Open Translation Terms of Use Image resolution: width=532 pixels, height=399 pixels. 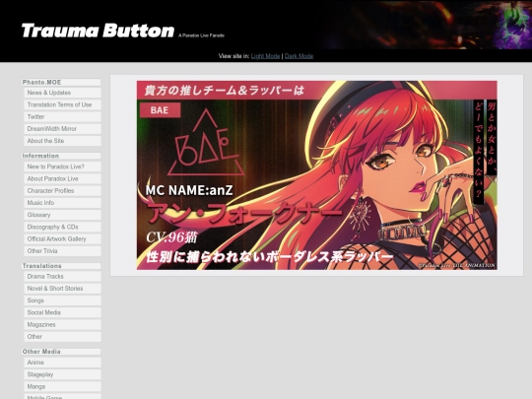pyautogui.click(x=62, y=104)
